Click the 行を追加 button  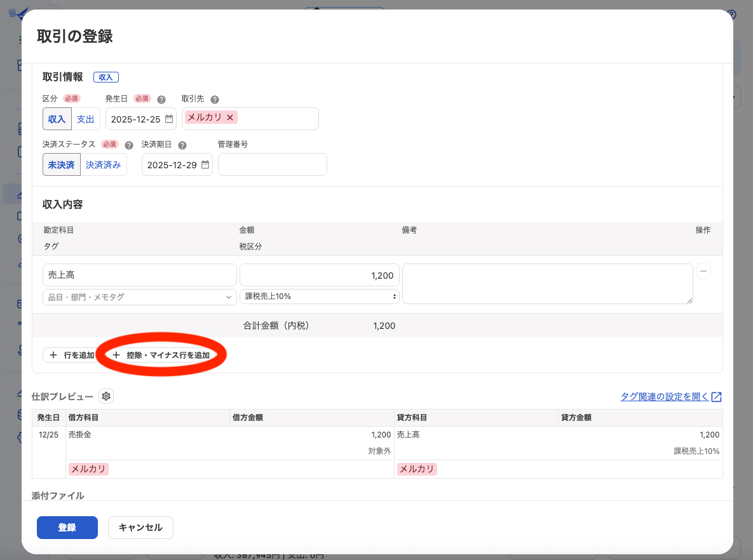(x=71, y=355)
